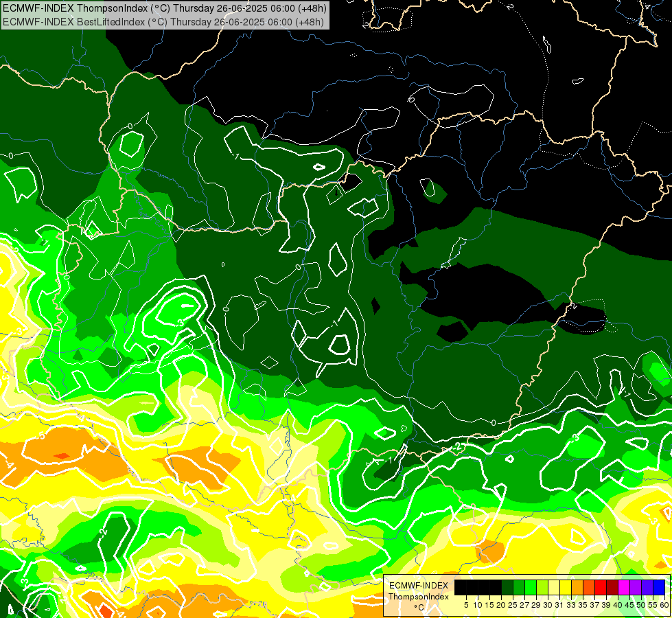
Task: Click the 'ECMWF-INDEX' label in the legend
Action: click(x=419, y=586)
